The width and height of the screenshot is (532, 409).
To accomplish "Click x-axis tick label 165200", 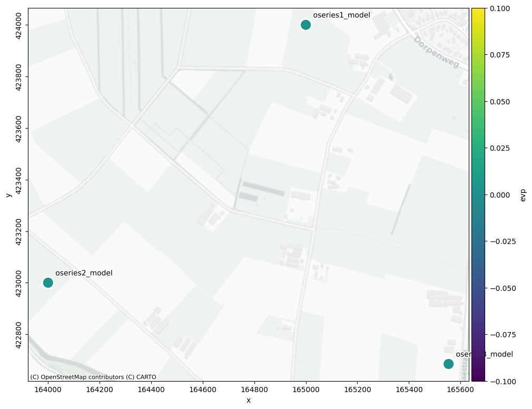I will pos(357,389).
